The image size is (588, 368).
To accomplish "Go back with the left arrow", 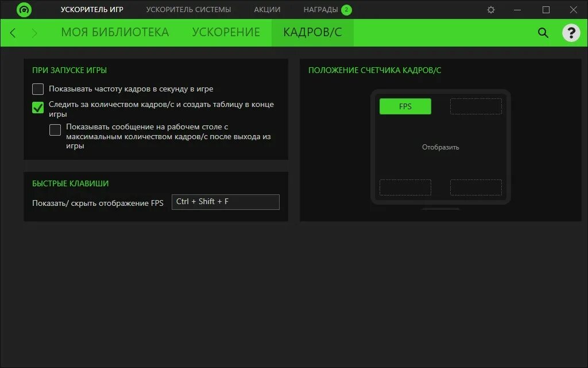I will click(13, 33).
